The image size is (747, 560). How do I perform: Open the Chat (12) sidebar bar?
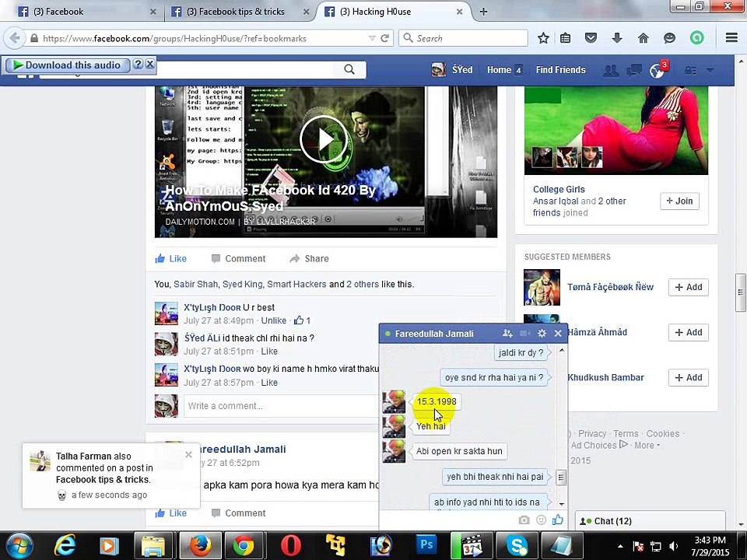coord(651,521)
